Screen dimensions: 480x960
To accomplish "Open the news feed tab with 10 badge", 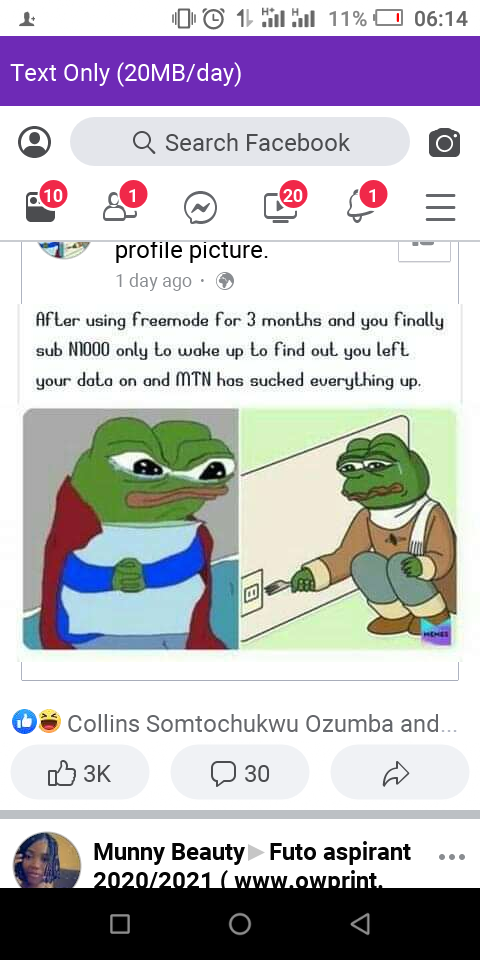I will click(41, 206).
